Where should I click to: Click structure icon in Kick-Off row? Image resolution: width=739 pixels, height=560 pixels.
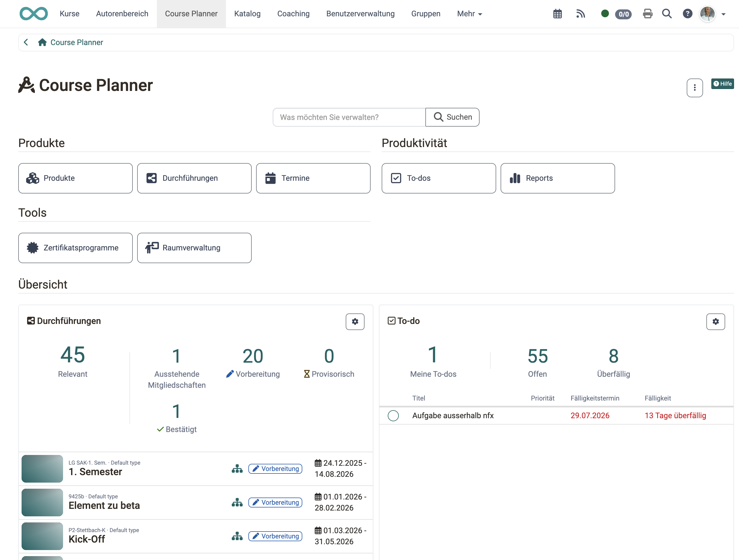coord(237,536)
